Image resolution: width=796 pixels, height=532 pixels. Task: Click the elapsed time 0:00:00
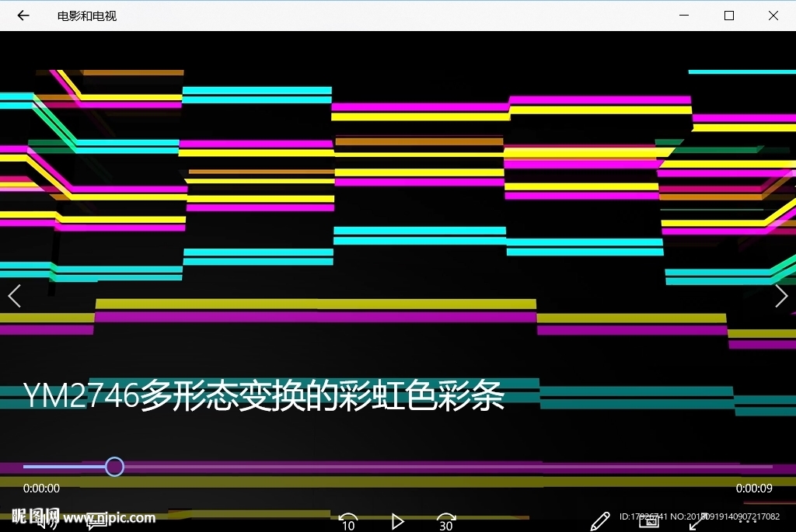(42, 489)
